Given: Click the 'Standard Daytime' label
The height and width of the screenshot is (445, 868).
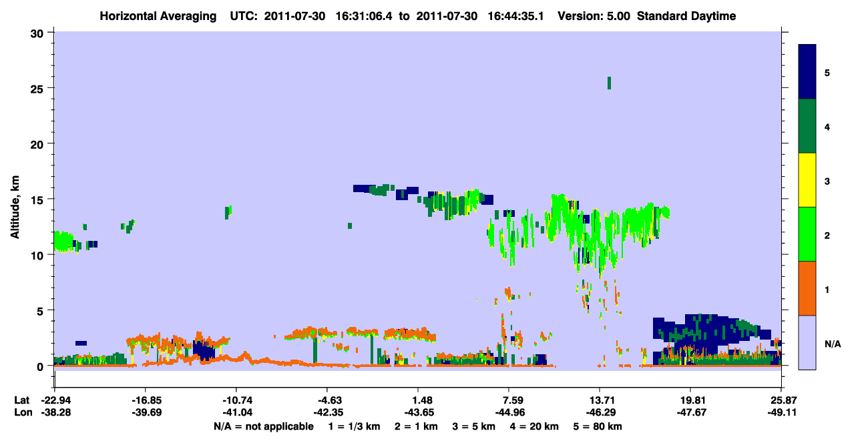Looking at the screenshot, I should pos(686,16).
